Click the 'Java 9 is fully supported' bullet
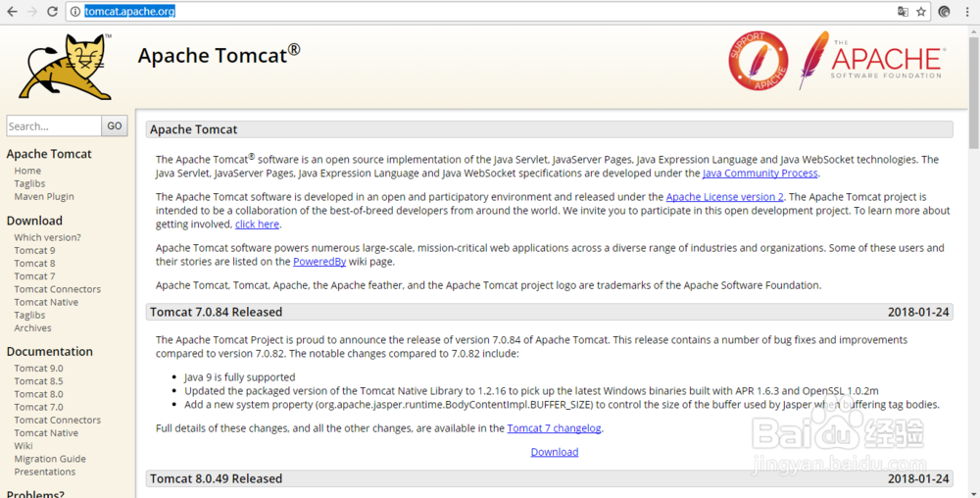Image resolution: width=980 pixels, height=498 pixels. (x=239, y=377)
